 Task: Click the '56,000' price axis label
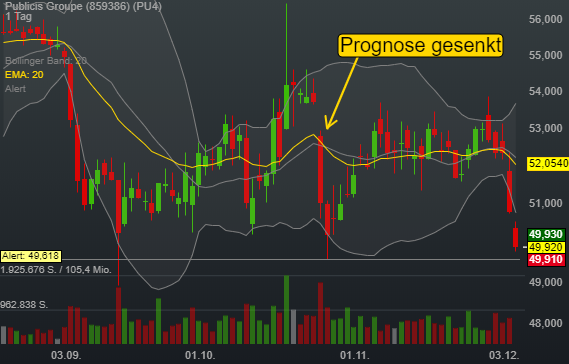(x=545, y=19)
